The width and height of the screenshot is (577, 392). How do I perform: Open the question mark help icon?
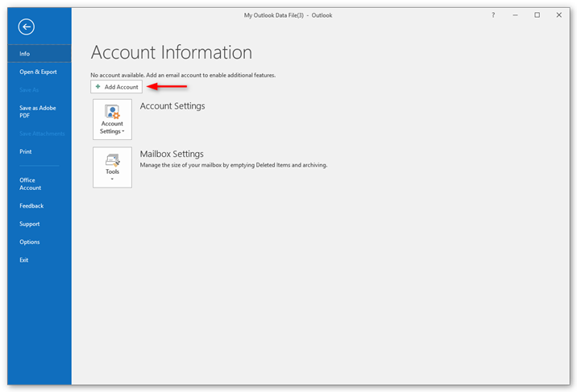pyautogui.click(x=493, y=15)
